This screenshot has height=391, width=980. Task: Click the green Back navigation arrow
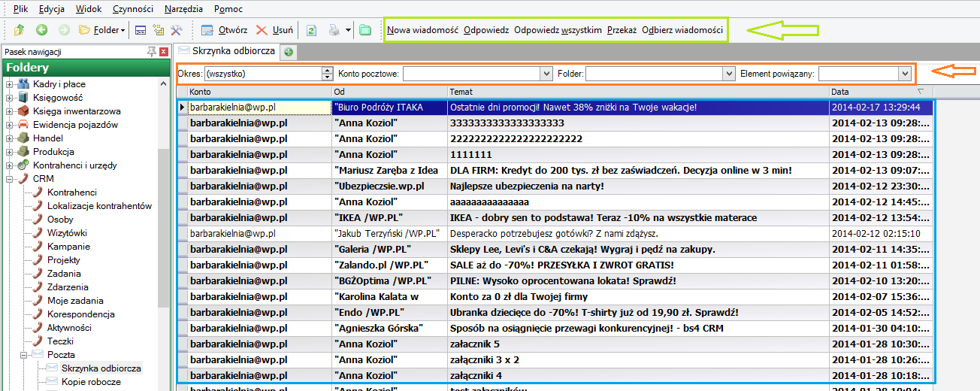pyautogui.click(x=41, y=30)
